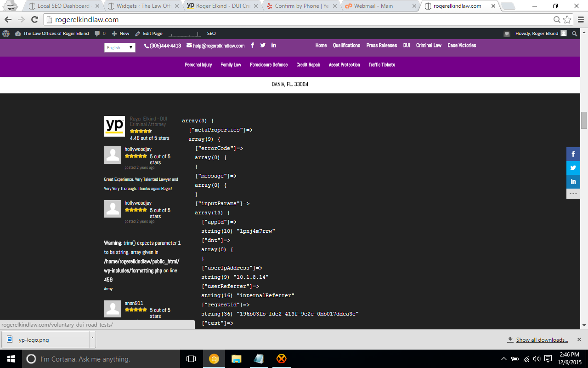588x368 pixels.
Task: Click Edit Page in the admin bar
Action: pos(148,34)
